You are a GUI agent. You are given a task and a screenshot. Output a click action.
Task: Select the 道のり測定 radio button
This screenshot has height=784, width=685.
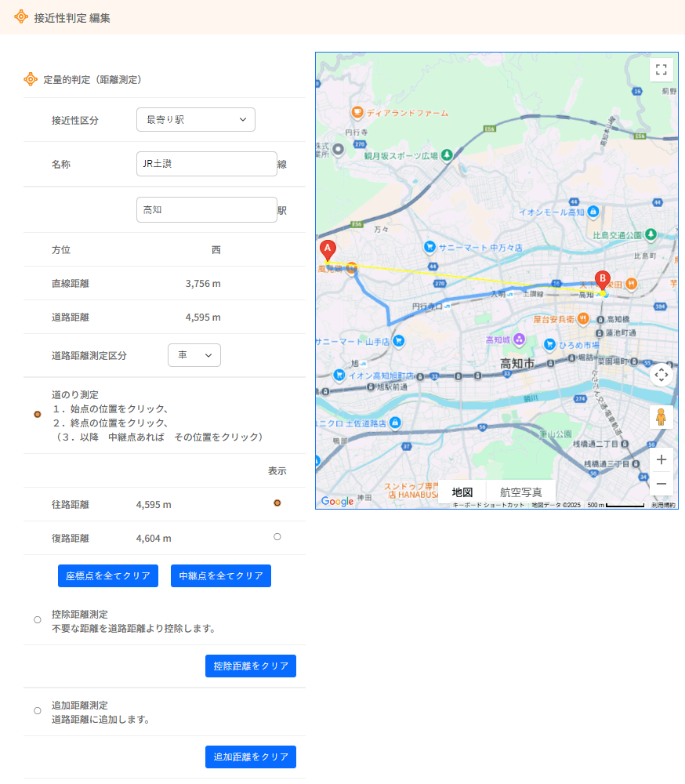click(38, 415)
